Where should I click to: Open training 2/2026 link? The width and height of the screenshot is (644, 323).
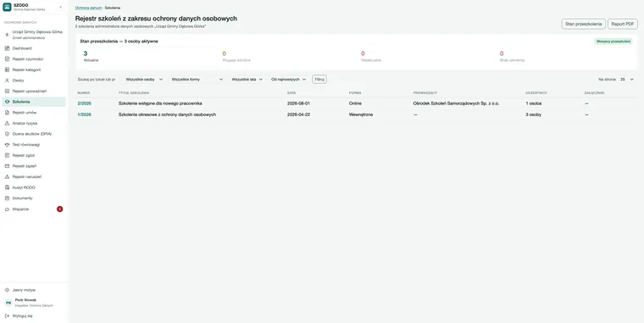tap(84, 103)
